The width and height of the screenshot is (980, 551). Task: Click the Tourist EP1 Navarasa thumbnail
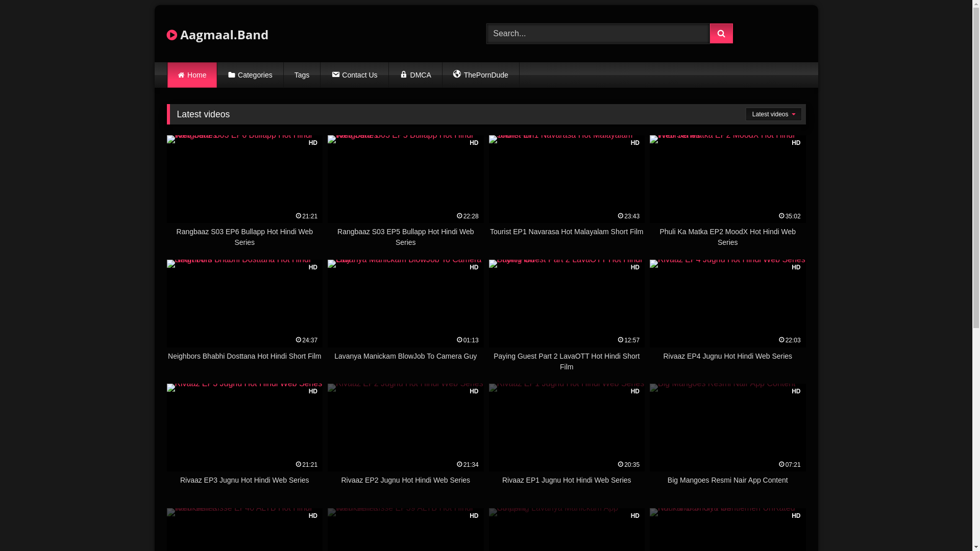(567, 179)
